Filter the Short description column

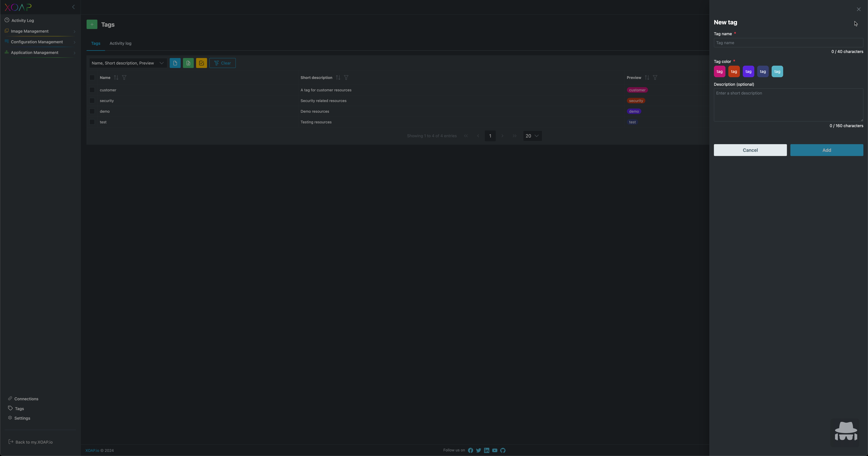(346, 77)
